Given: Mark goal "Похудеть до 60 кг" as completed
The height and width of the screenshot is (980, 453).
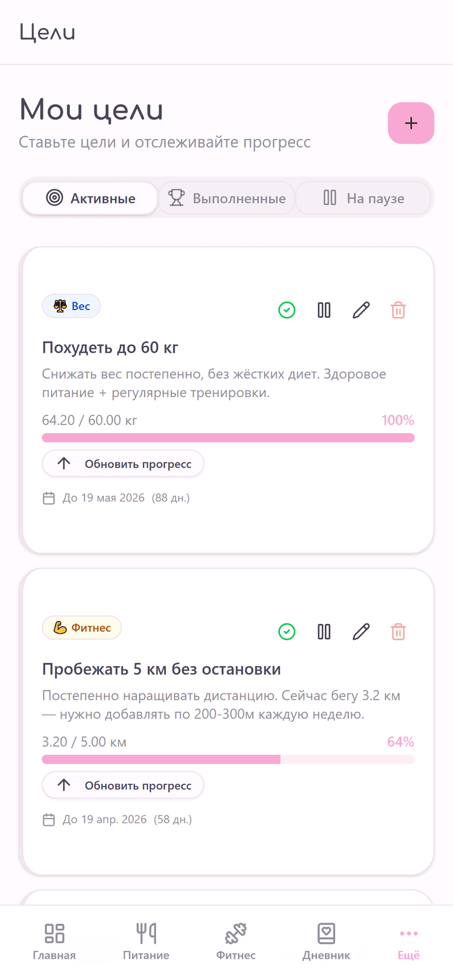Looking at the screenshot, I should [287, 310].
